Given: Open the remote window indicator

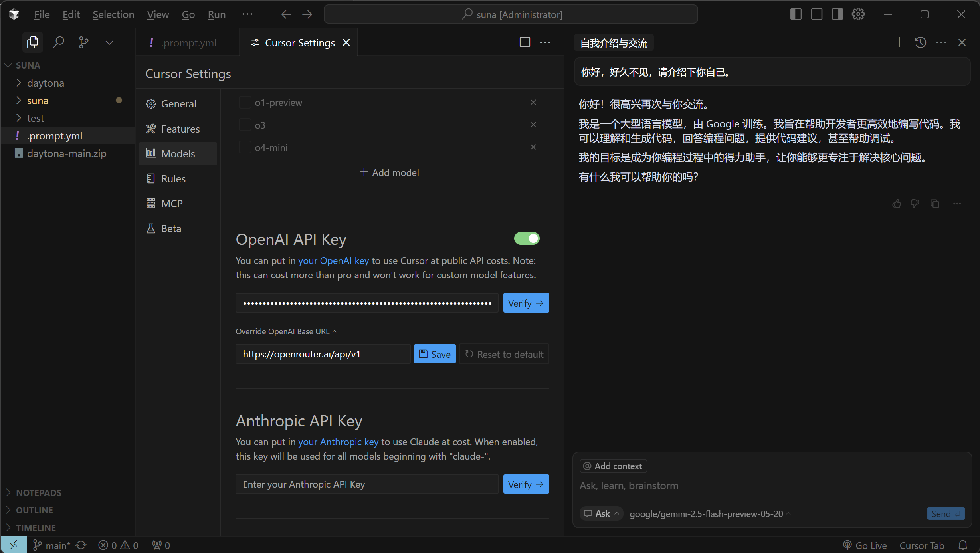Looking at the screenshot, I should point(14,545).
